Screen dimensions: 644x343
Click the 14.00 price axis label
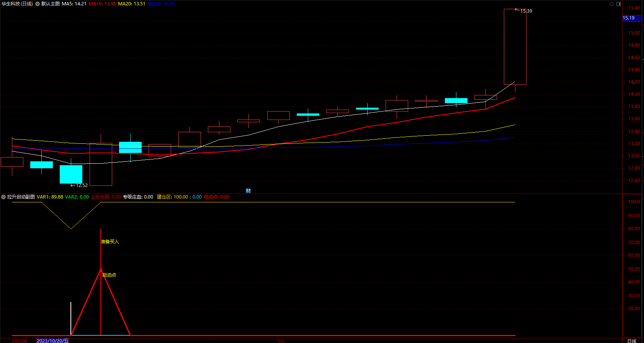tap(634, 94)
